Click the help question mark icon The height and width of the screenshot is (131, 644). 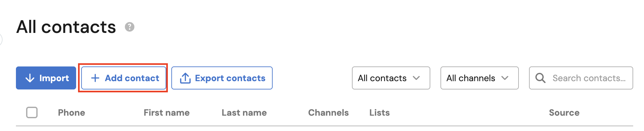[129, 27]
